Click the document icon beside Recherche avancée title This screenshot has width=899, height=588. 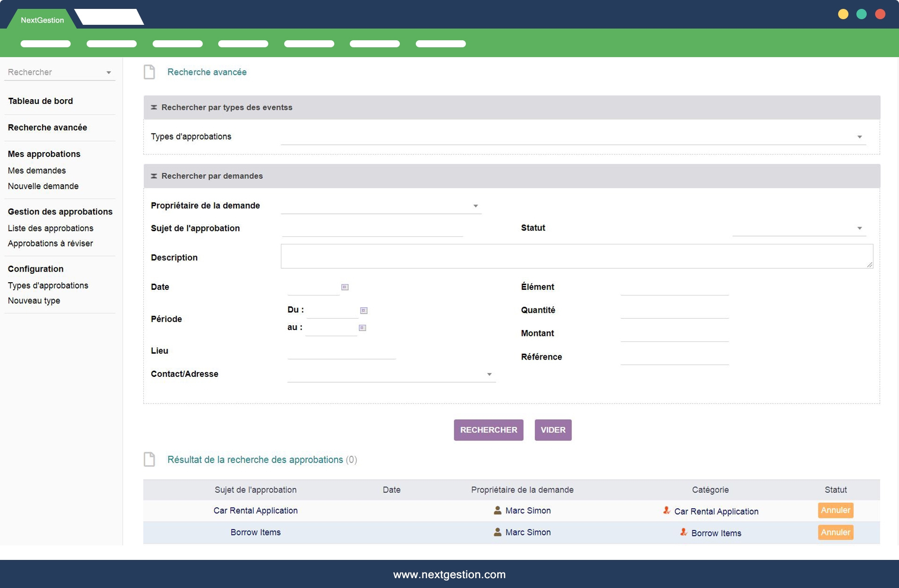149,72
